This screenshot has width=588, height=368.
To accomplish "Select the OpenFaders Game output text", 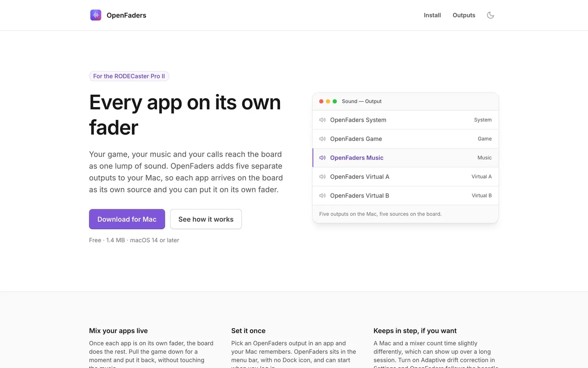I will click(x=356, y=139).
